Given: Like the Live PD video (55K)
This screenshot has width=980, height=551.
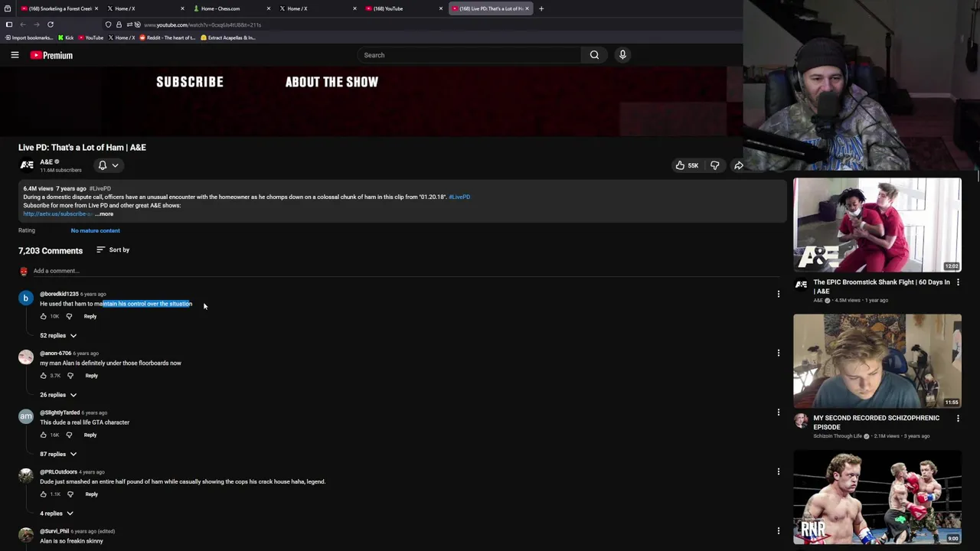Looking at the screenshot, I should tap(687, 165).
